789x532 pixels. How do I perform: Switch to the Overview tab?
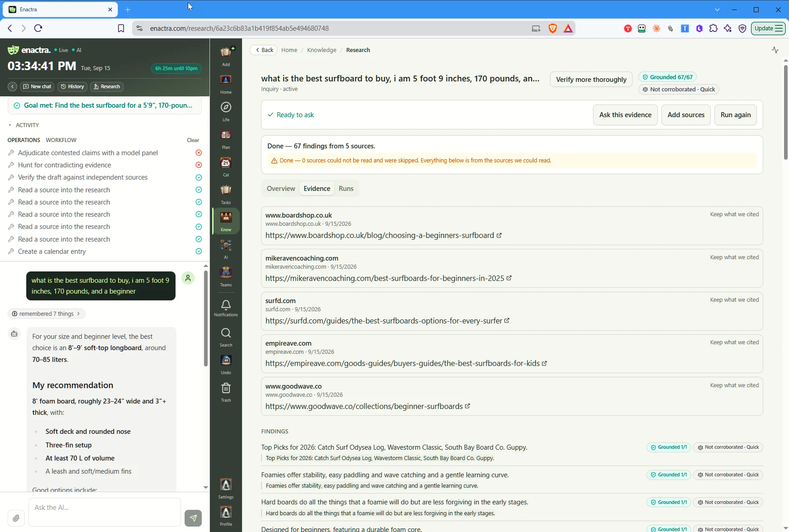tap(280, 189)
